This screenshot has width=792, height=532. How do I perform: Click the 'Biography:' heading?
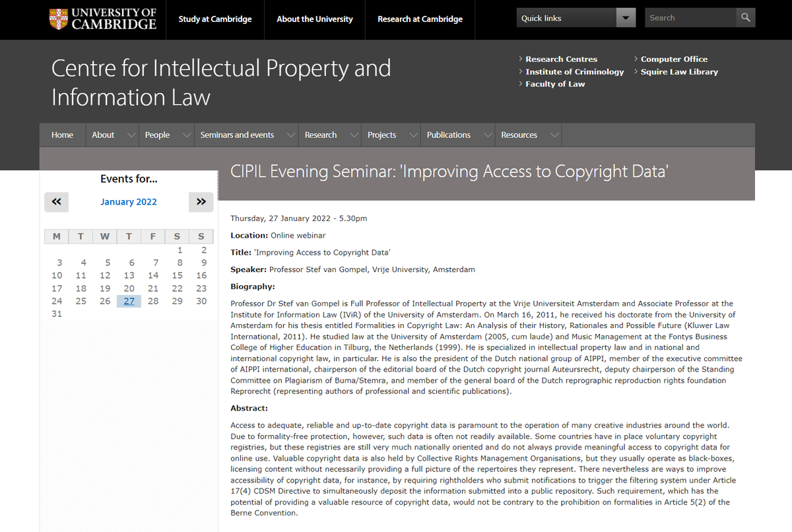tap(253, 286)
